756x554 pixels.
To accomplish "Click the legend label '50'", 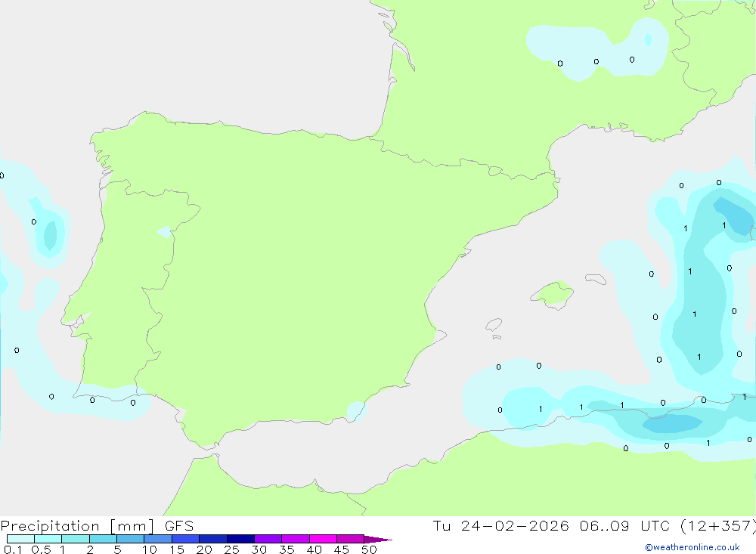I will coord(369,549).
